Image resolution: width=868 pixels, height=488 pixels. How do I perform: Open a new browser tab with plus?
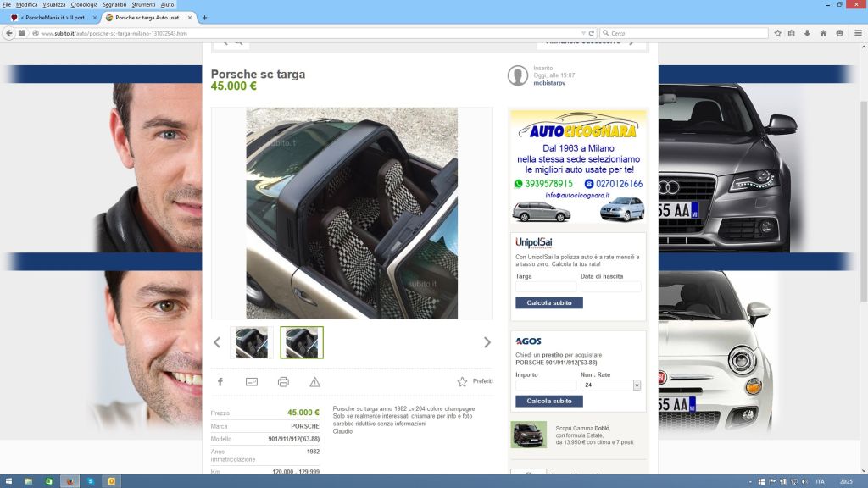[204, 18]
